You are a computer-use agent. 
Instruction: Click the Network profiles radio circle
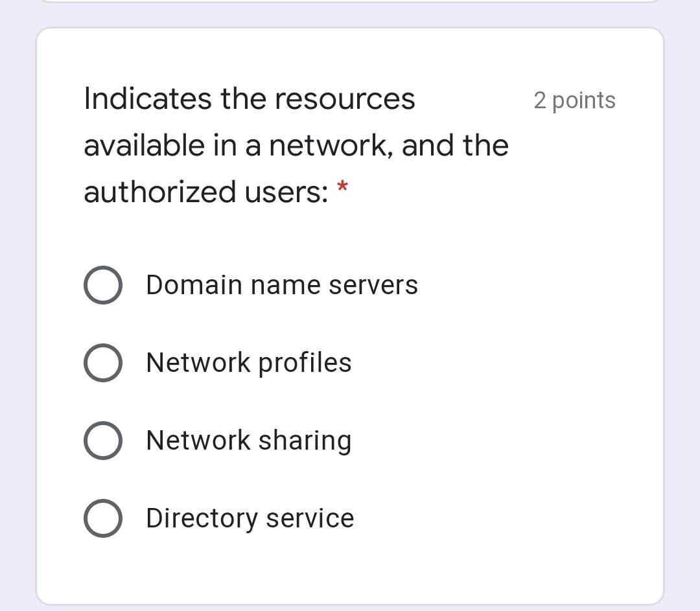[x=102, y=362]
